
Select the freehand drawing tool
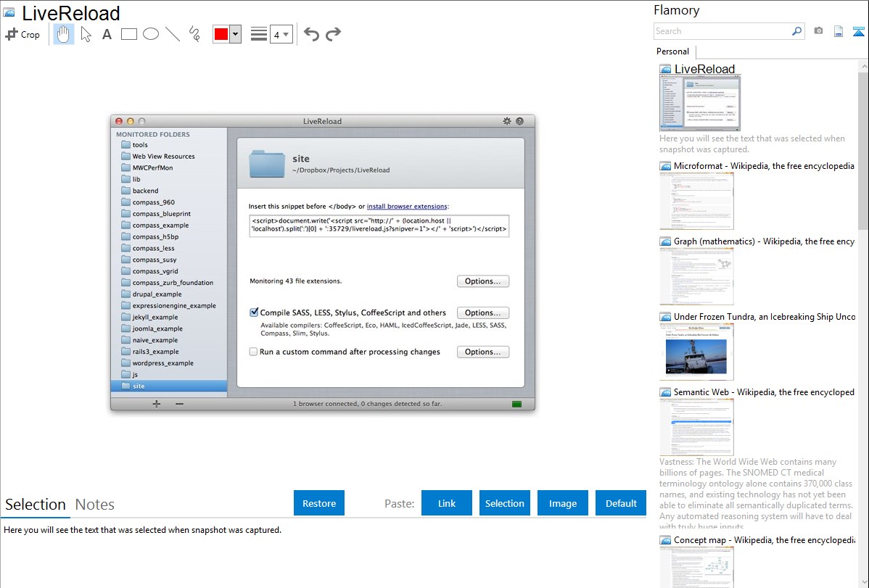tap(194, 34)
